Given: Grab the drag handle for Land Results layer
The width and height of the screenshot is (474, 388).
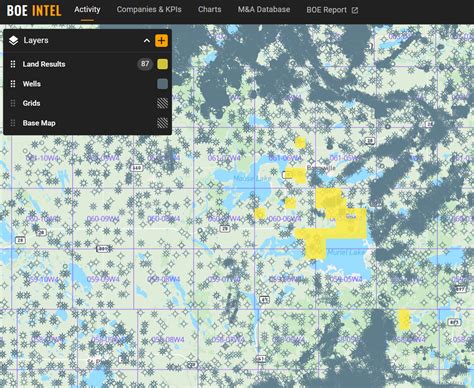Looking at the screenshot, I should (13, 64).
